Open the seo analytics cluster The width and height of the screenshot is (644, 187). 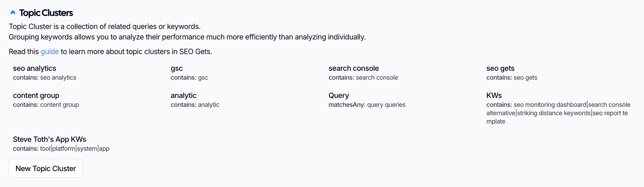click(x=34, y=68)
